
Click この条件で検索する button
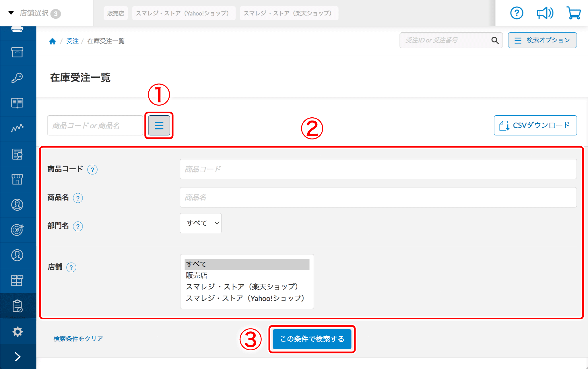click(x=312, y=339)
